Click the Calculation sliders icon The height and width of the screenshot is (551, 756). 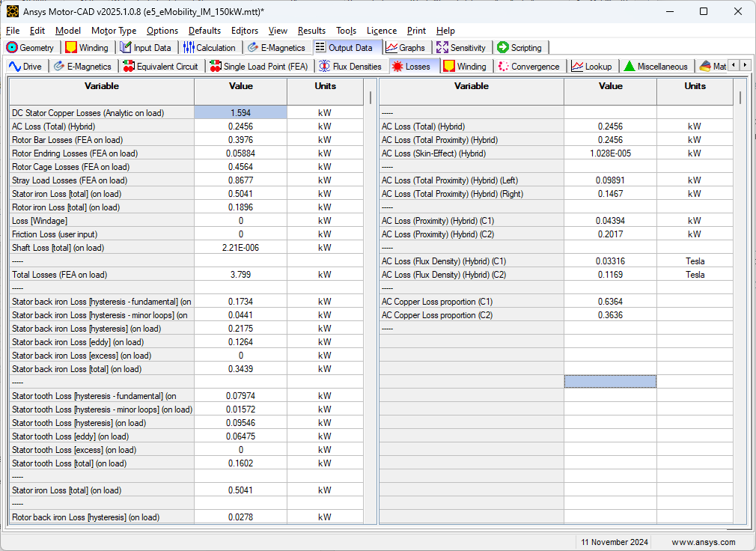(189, 47)
